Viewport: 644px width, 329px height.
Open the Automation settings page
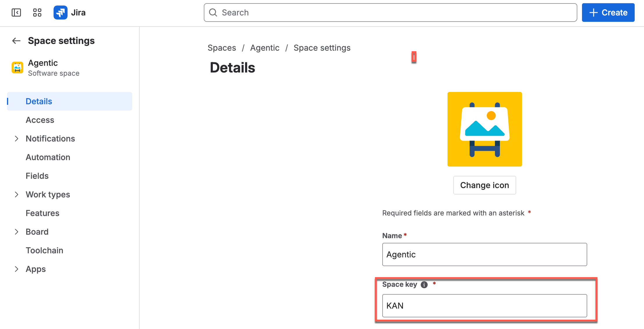click(x=70, y=157)
